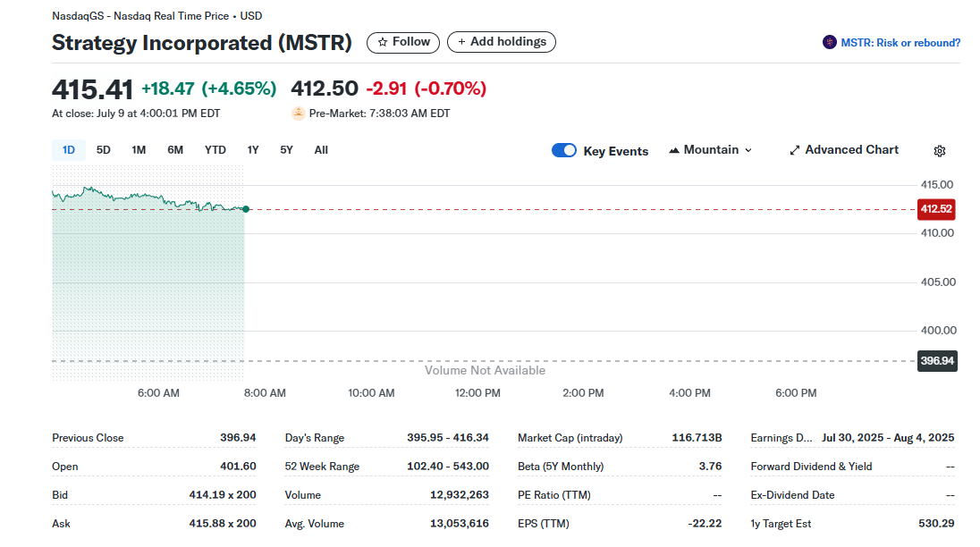Viewport: 980px width, 547px height.
Task: Choose the 1Y range
Action: [252, 150]
